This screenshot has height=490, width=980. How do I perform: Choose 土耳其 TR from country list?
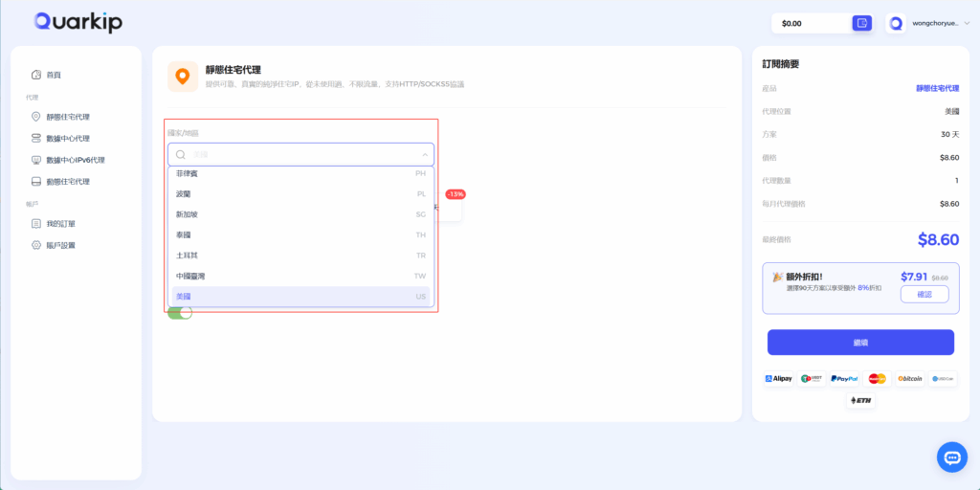click(301, 256)
